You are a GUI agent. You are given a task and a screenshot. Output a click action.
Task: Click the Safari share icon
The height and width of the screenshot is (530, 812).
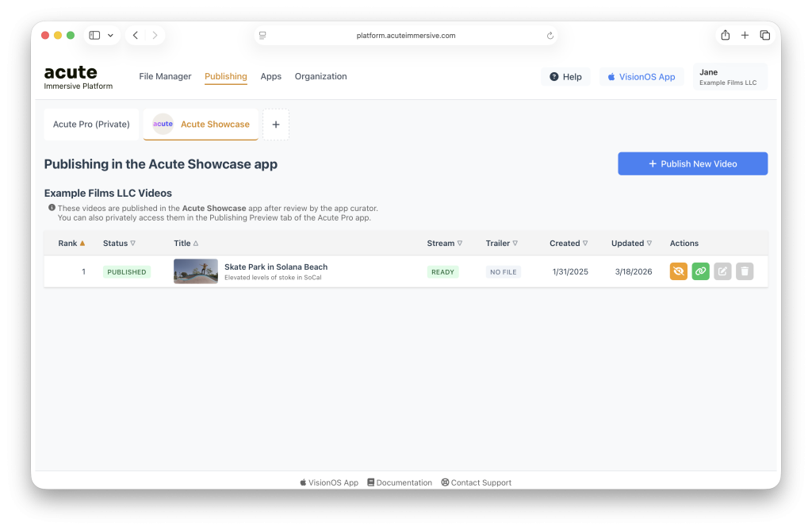click(x=725, y=36)
